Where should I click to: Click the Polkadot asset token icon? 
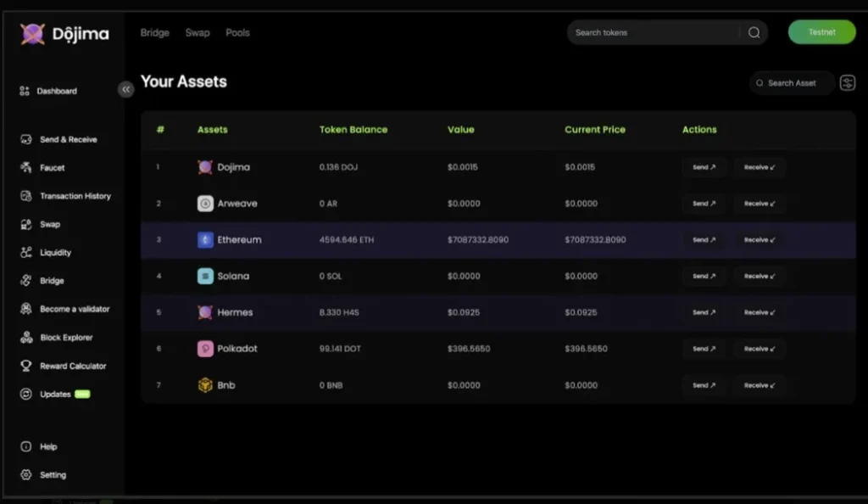(x=205, y=349)
